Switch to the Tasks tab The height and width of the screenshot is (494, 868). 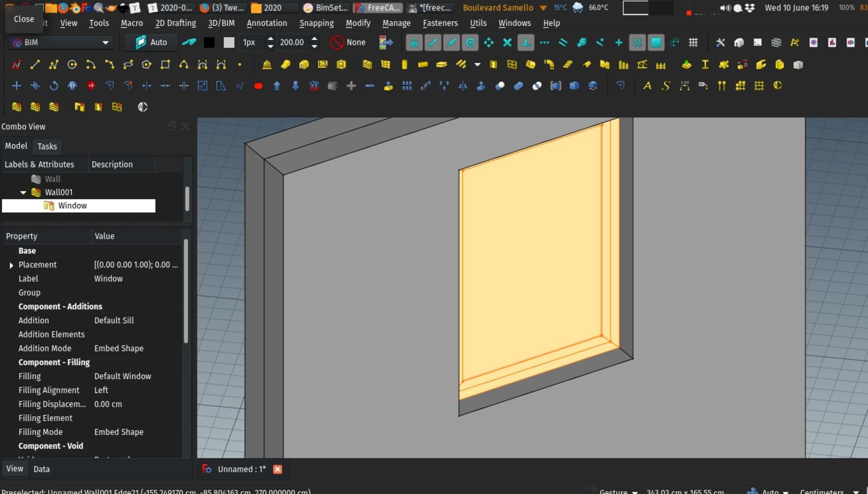(x=47, y=146)
